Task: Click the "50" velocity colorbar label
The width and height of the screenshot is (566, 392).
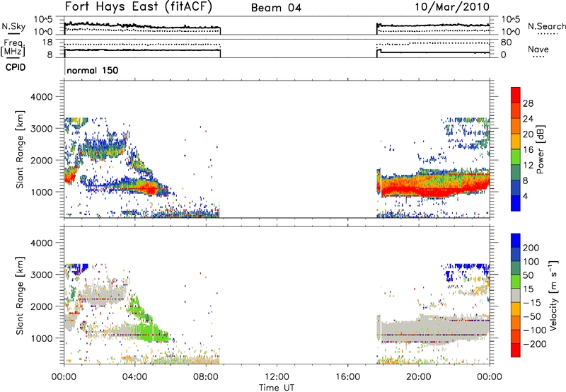Action: [x=528, y=275]
